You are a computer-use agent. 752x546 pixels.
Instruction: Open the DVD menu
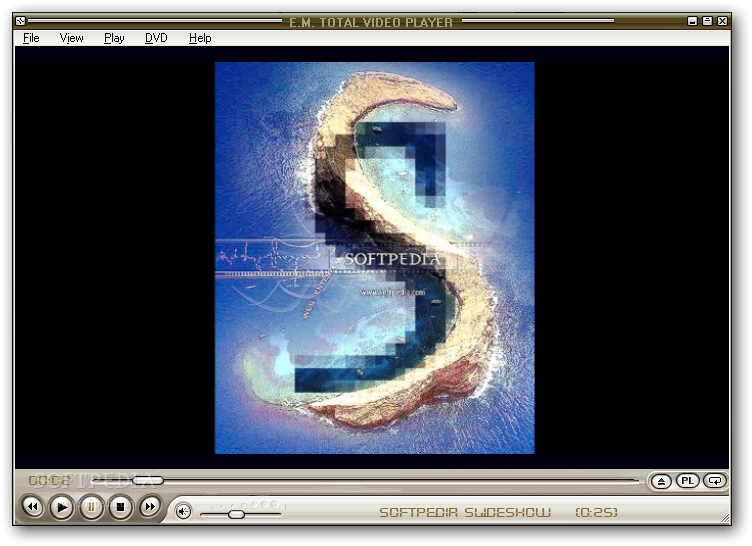156,38
